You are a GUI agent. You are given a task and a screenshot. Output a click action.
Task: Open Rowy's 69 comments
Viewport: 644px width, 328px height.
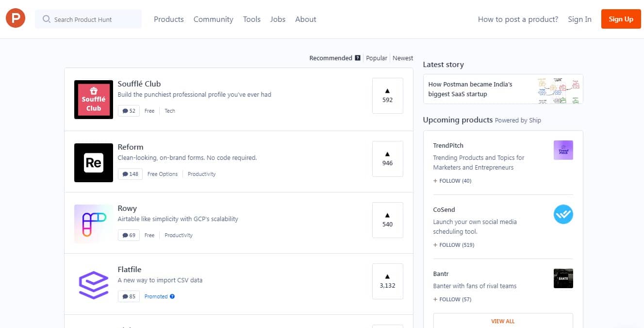[129, 235]
